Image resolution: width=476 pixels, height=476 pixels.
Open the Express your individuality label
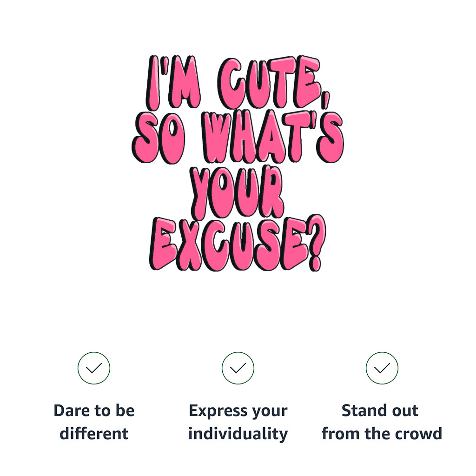[238, 422]
